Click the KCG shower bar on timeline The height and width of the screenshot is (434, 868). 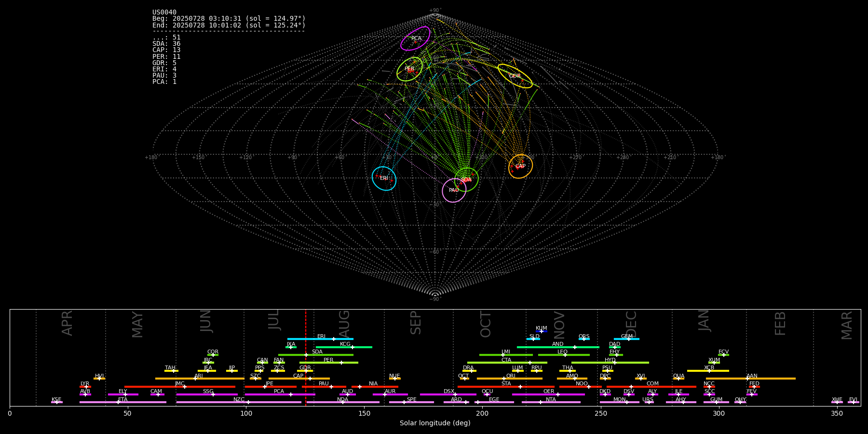[x=344, y=347]
